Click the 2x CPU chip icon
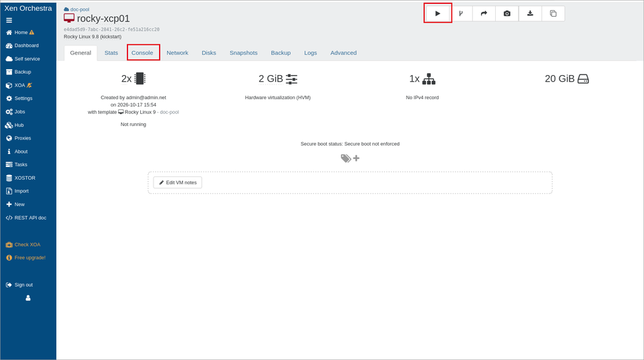The width and height of the screenshot is (644, 360). [140, 78]
